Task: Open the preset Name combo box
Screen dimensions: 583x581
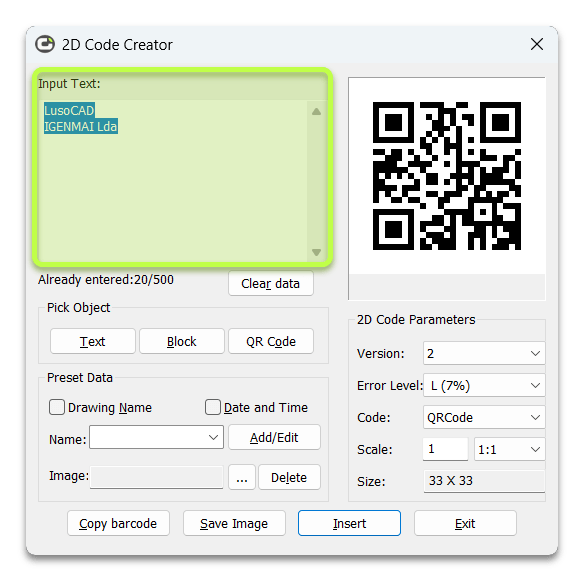Action: tap(156, 438)
